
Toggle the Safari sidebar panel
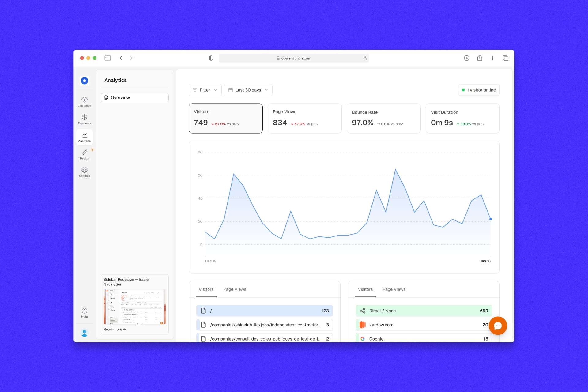coord(107,58)
